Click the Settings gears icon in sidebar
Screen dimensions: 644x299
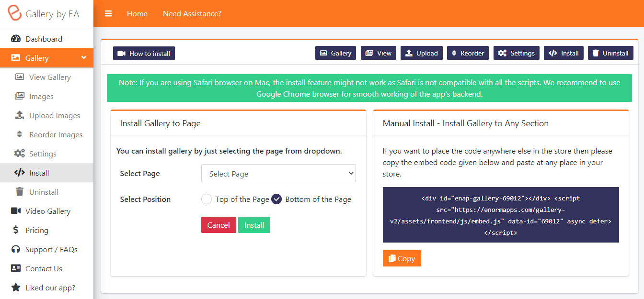pyautogui.click(x=20, y=154)
